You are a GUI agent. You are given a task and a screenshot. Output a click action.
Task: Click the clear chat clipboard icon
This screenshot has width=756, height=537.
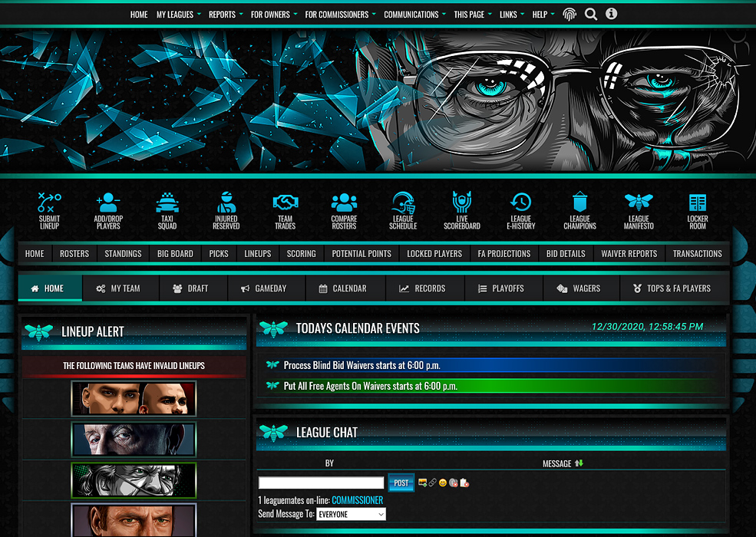pos(464,483)
